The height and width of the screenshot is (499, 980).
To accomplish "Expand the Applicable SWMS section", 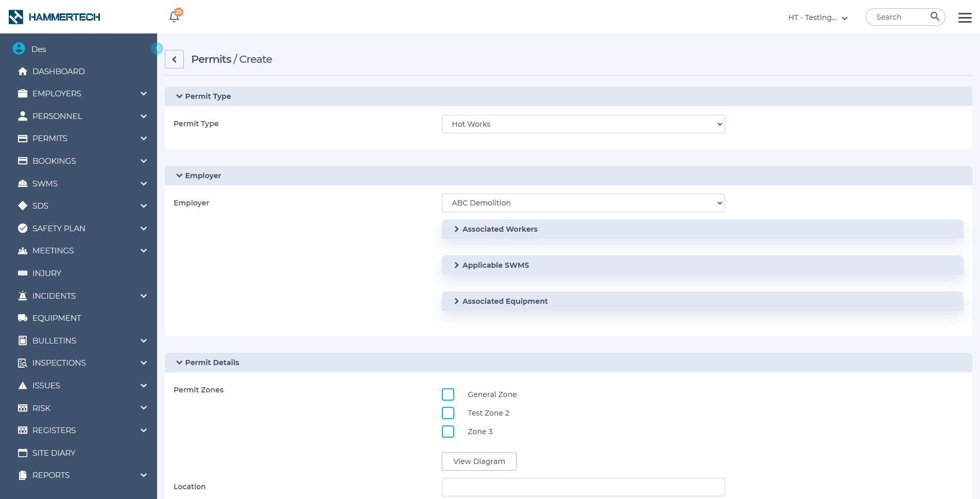I will [495, 265].
